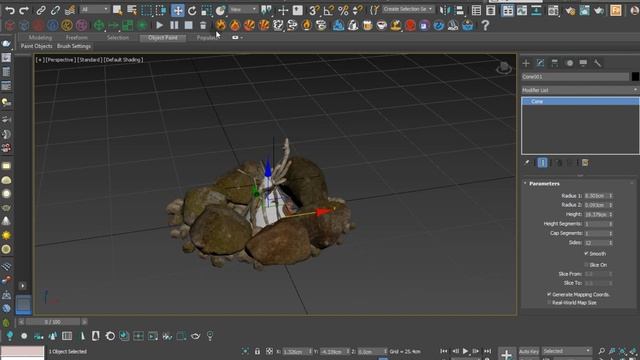Activate the Select and Move tool

[x=178, y=10]
